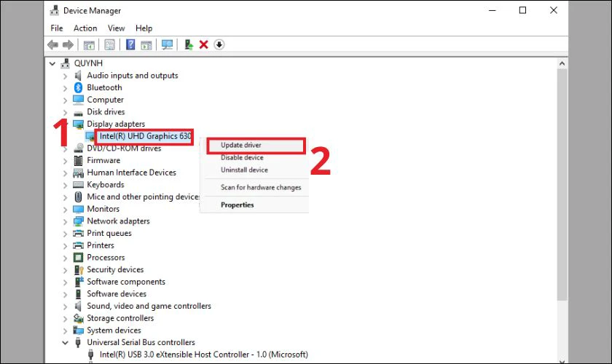Open the File menu
The image size is (612, 364).
(57, 28)
